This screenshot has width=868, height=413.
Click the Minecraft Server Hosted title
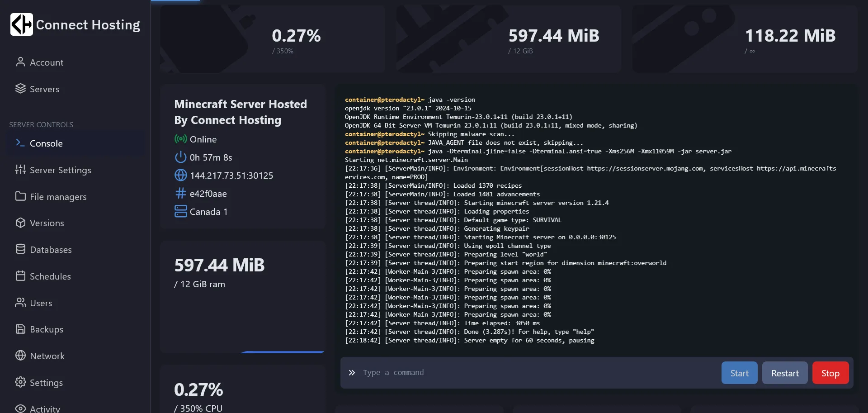coord(241,112)
